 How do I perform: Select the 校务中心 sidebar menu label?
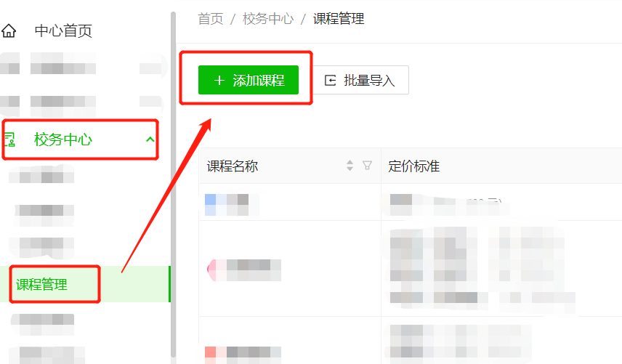(x=63, y=139)
